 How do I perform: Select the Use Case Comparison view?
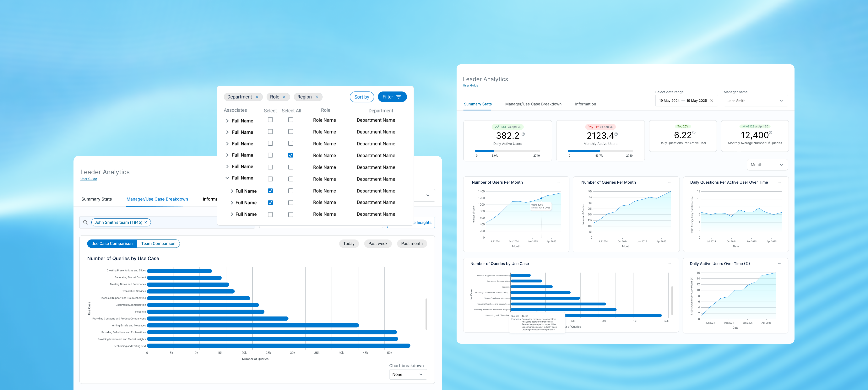pyautogui.click(x=112, y=244)
